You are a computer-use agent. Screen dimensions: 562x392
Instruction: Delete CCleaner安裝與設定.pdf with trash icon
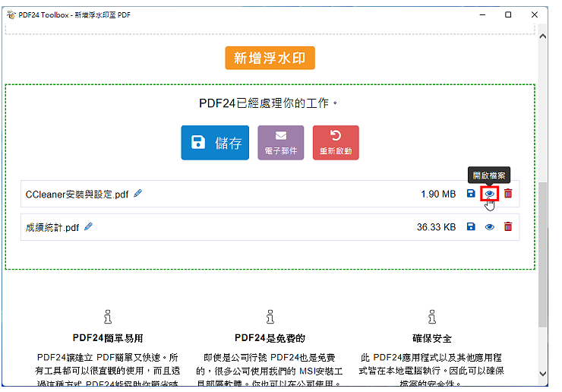click(508, 194)
